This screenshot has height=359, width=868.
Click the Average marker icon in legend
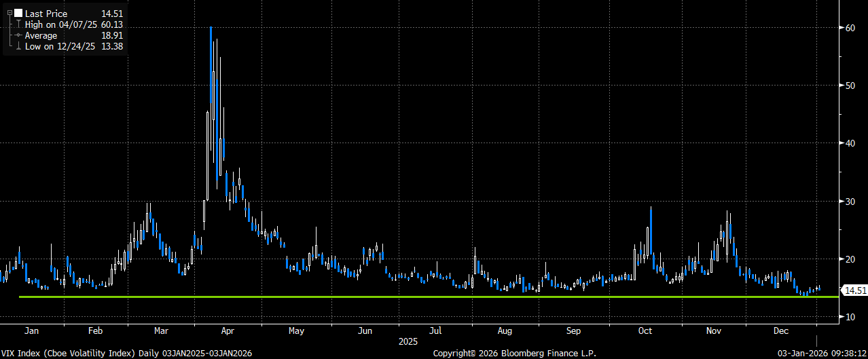[x=18, y=35]
